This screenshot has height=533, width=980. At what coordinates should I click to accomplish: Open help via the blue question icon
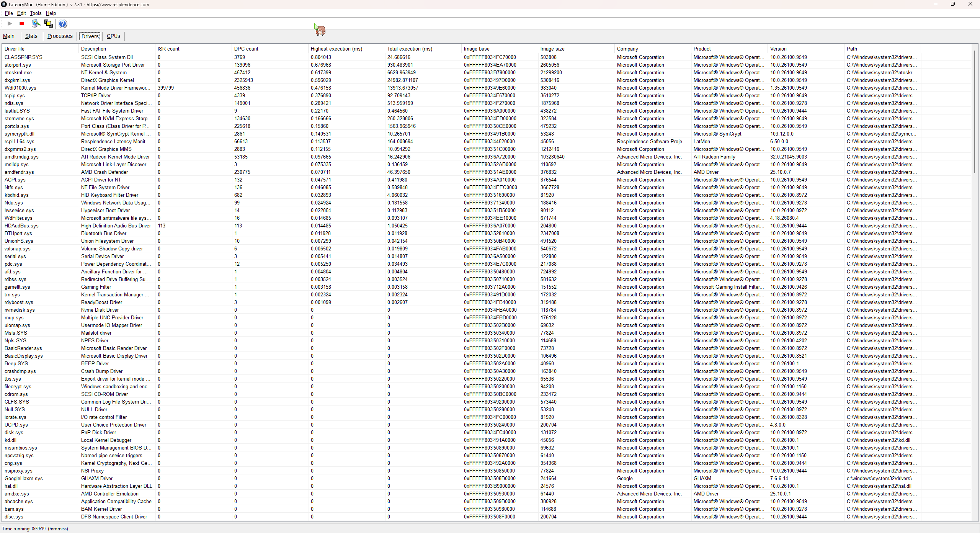pyautogui.click(x=63, y=24)
